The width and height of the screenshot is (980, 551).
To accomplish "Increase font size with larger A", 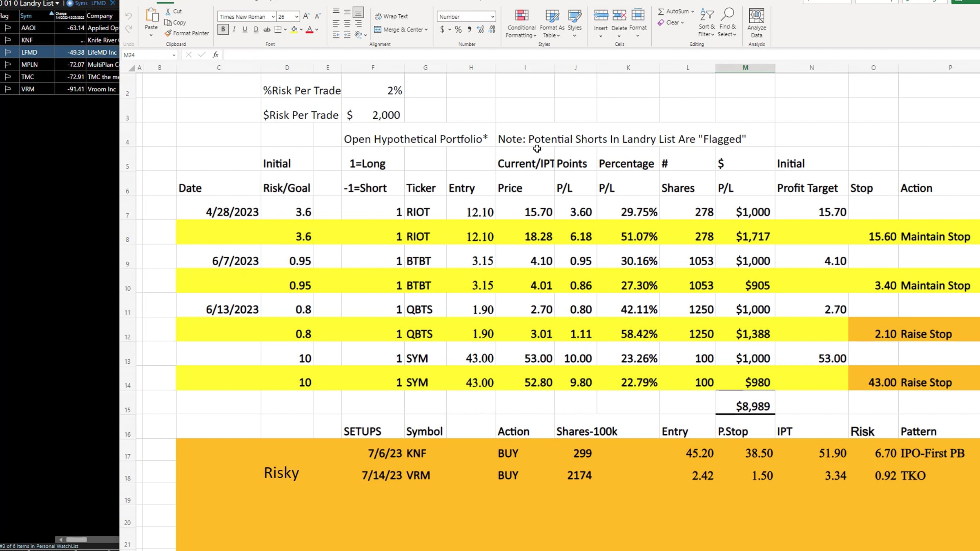I will (x=306, y=16).
